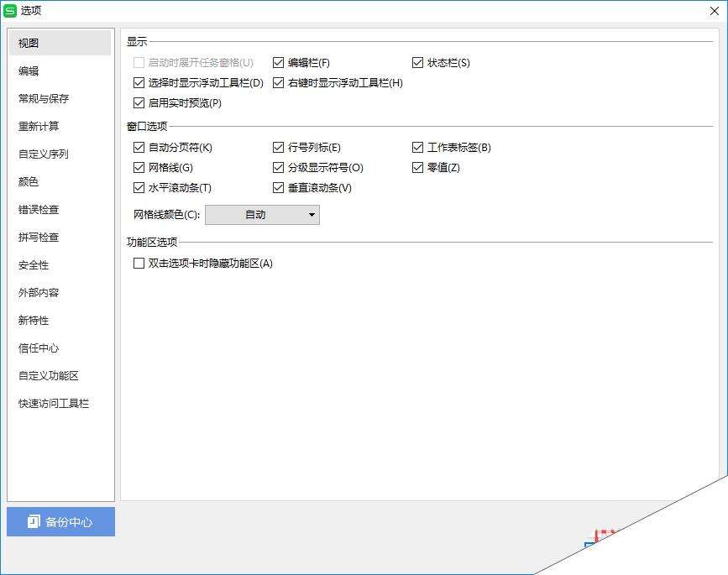Go to the 重新计算 section

tap(60, 126)
